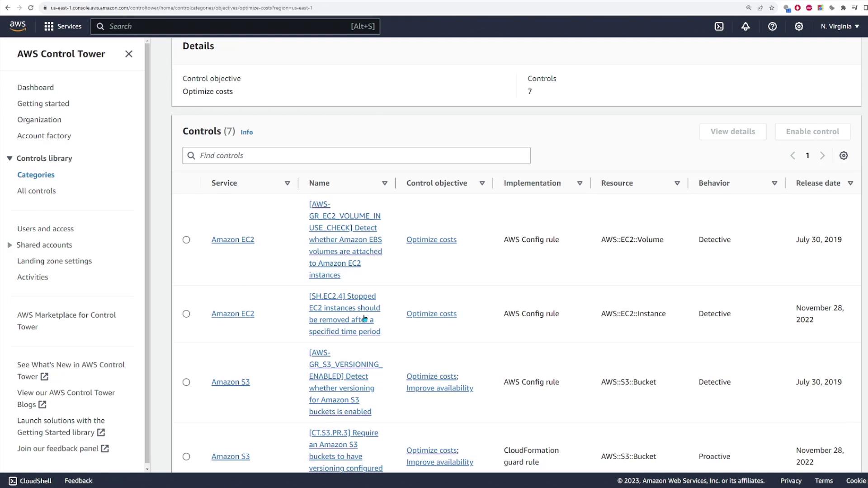Open the Services grid menu icon
This screenshot has height=488, width=868.
(x=49, y=26)
